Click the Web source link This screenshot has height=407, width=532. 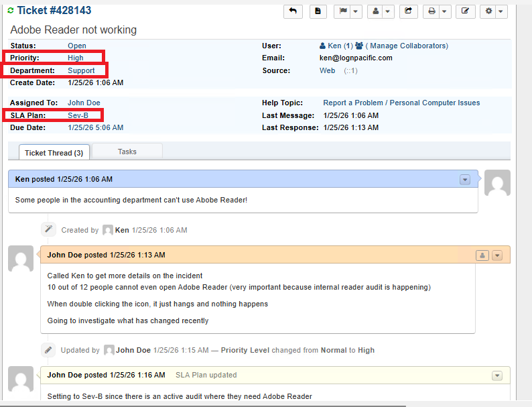point(328,70)
